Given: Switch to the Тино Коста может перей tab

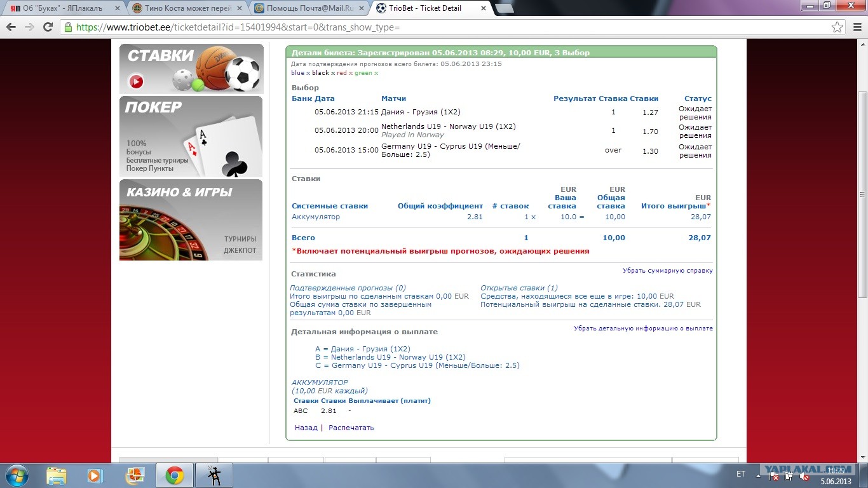Looking at the screenshot, I should click(x=184, y=9).
